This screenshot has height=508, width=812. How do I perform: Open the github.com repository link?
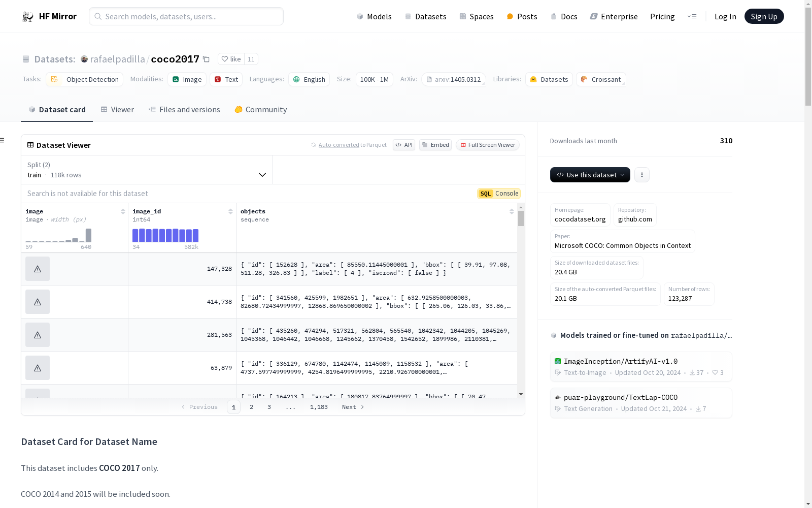tap(635, 215)
